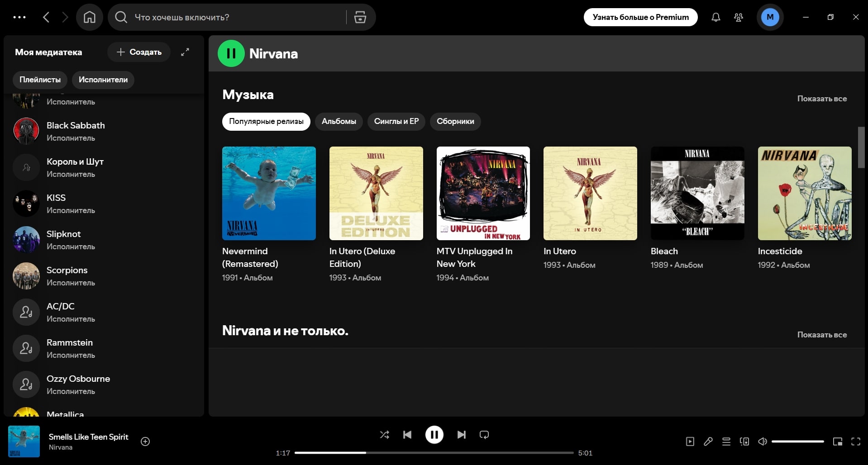Open the 1993 In Utero album cover
The width and height of the screenshot is (868, 465).
pos(590,193)
